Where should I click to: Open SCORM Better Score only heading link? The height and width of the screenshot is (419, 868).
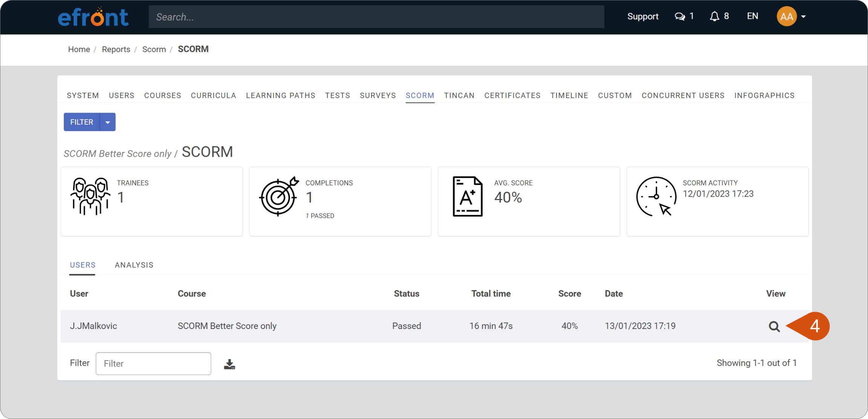click(x=117, y=154)
